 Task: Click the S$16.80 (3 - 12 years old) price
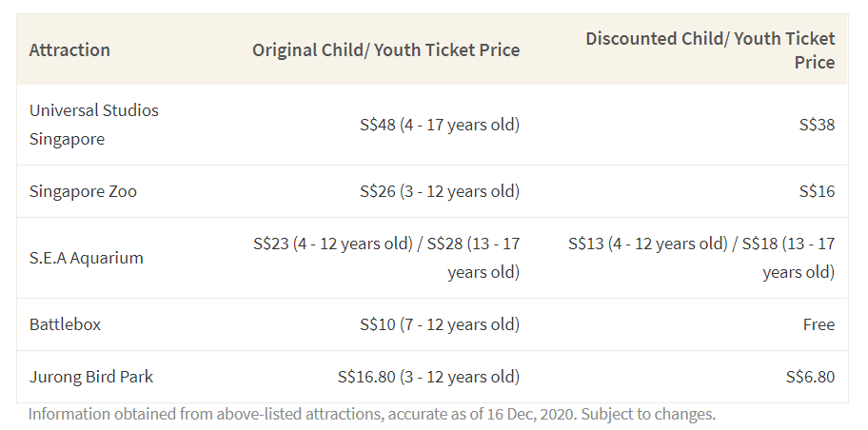coord(428,377)
